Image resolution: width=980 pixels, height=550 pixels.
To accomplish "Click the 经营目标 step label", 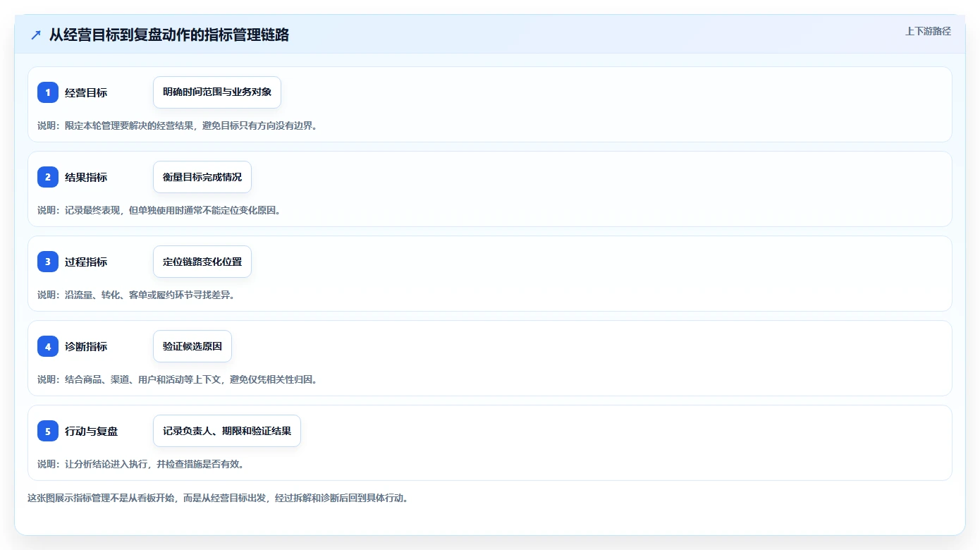I will point(86,92).
